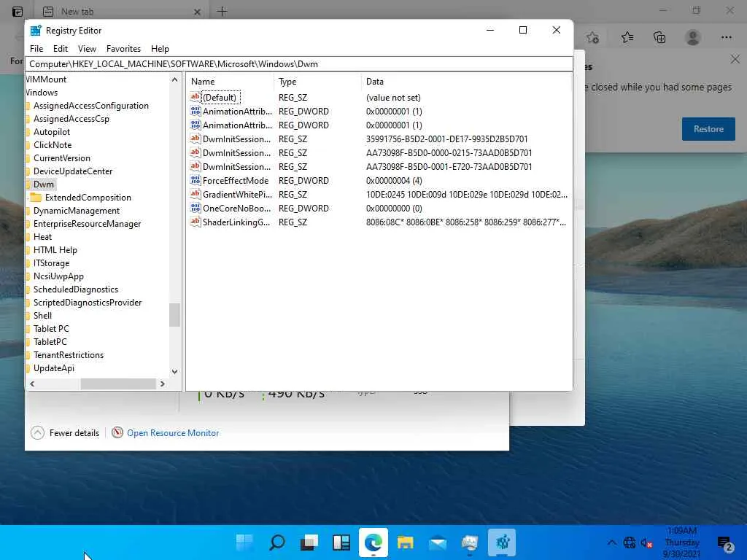Click the Resource Monitor icon
This screenshot has height=560, width=747.
coord(117,433)
